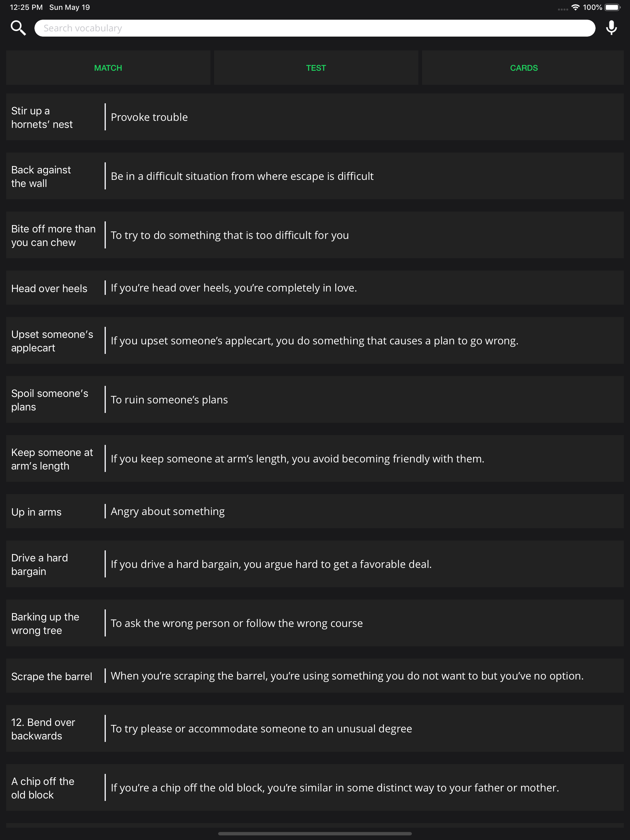
Task: Tap the 'Head over heels' row
Action: tap(315, 288)
